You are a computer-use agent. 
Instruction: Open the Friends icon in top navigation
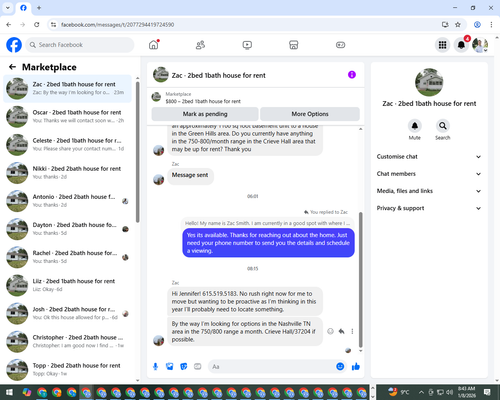coord(200,45)
